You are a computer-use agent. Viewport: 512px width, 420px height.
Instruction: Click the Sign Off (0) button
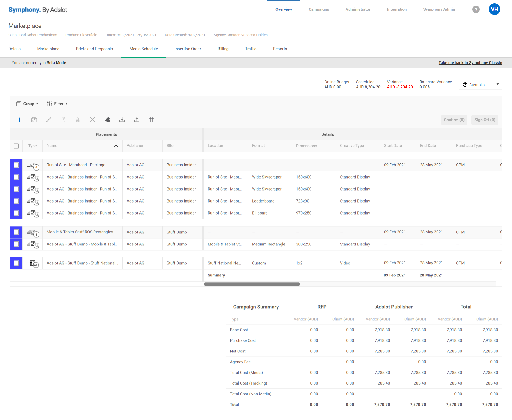point(485,120)
